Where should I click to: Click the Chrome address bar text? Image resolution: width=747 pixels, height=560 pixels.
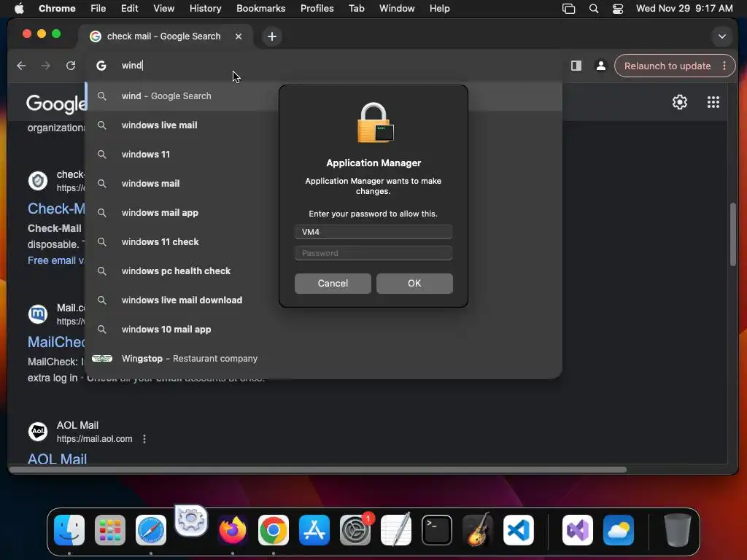132,65
